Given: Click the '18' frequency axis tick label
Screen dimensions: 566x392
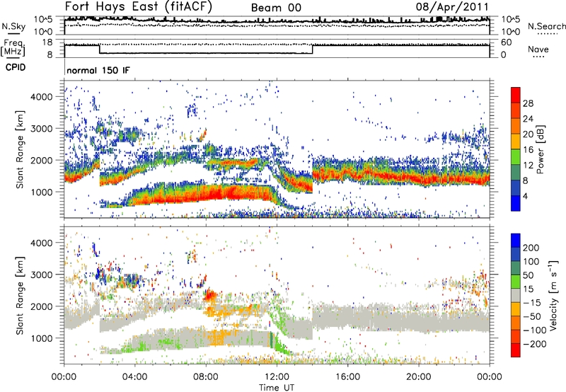Looking at the screenshot, I should pos(47,42).
